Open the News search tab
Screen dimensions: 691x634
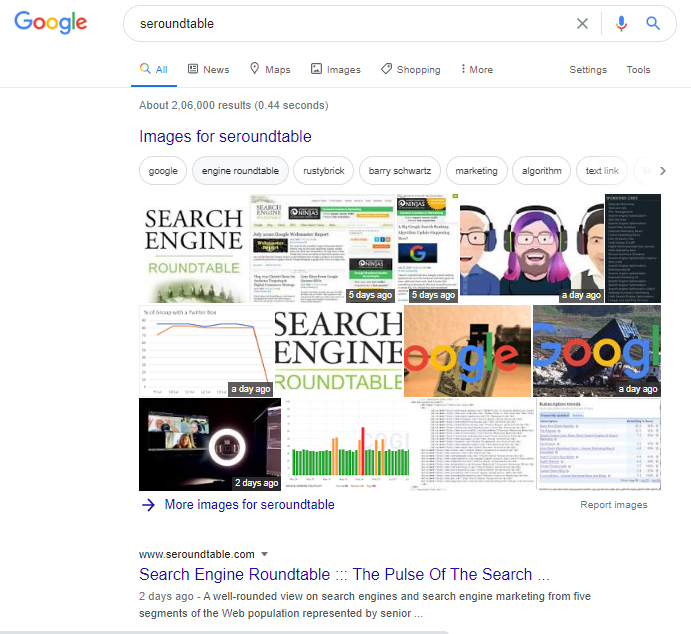[x=208, y=70]
